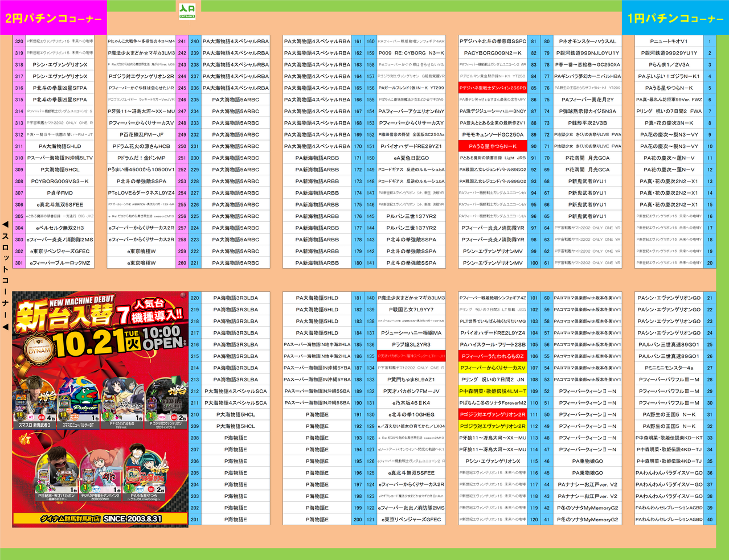Select the 1円パチンココーナー blue banner

pos(675,18)
